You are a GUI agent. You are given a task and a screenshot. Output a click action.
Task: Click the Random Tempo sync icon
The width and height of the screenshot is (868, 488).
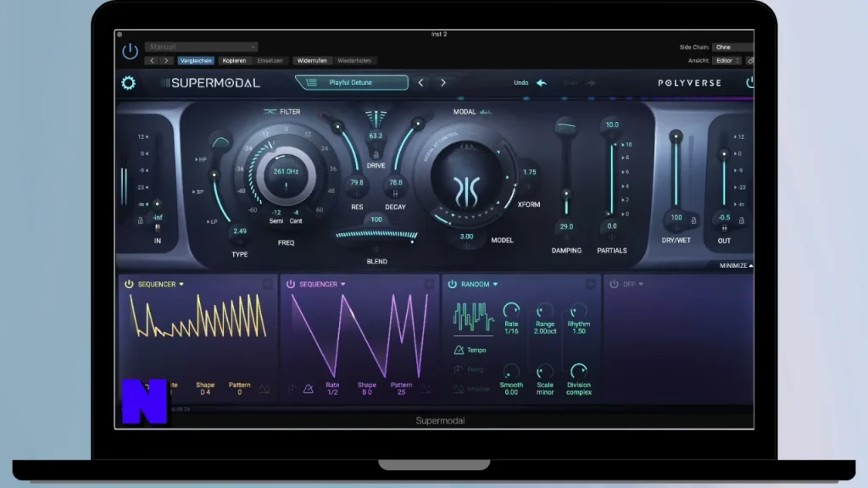tap(459, 350)
